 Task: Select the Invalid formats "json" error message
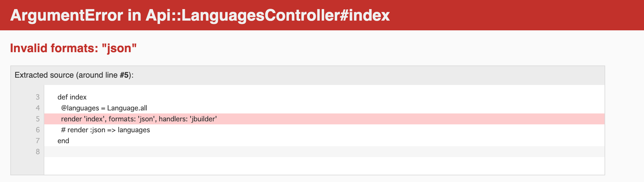pos(73,48)
